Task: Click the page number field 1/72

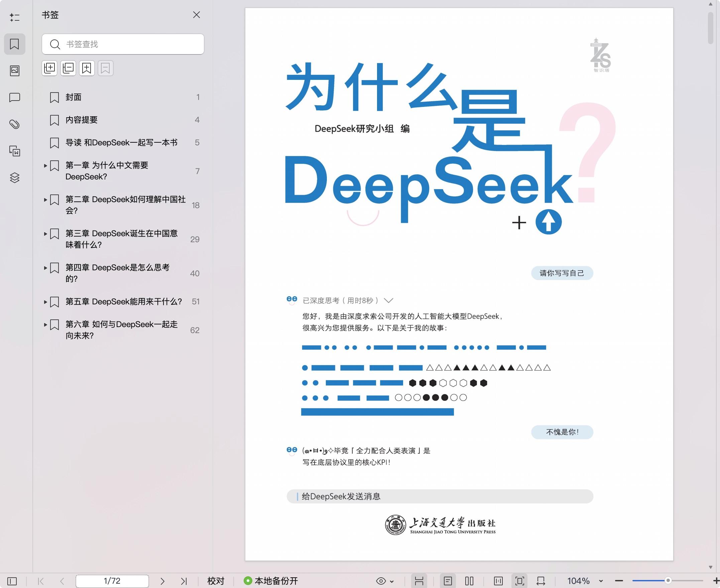Action: [x=112, y=581]
